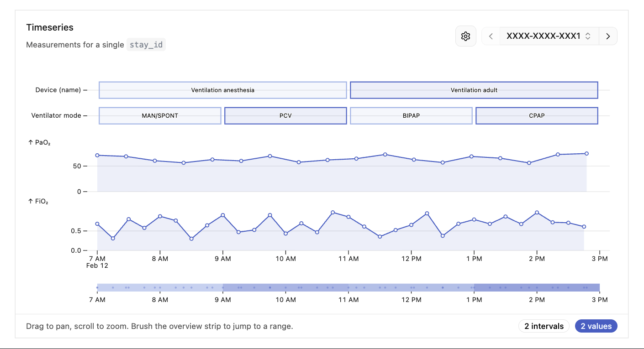Click the Feb 12 date label
This screenshot has height=349, width=644.
click(x=97, y=266)
